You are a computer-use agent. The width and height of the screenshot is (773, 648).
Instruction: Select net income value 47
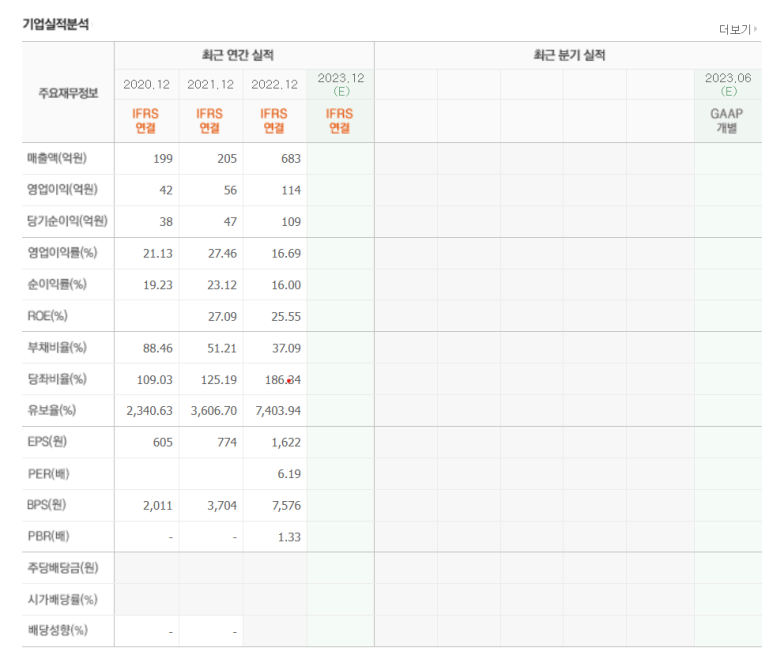point(230,222)
